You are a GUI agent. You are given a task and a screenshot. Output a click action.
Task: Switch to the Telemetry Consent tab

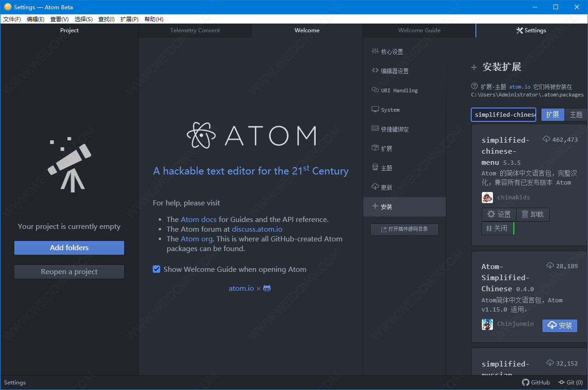point(195,30)
